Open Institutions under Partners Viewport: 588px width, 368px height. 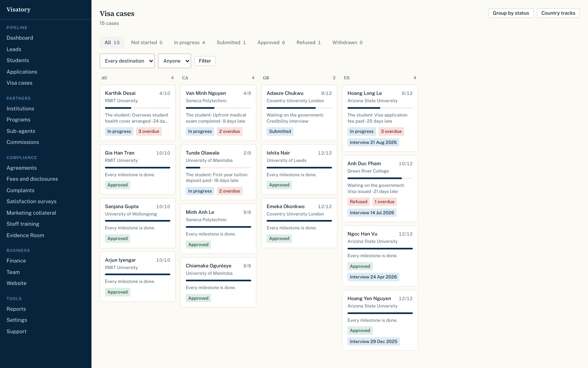(20, 109)
